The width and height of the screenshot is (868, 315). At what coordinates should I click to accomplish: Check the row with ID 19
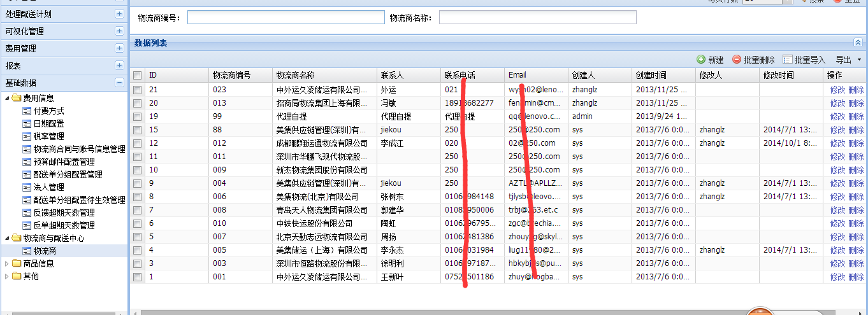137,116
